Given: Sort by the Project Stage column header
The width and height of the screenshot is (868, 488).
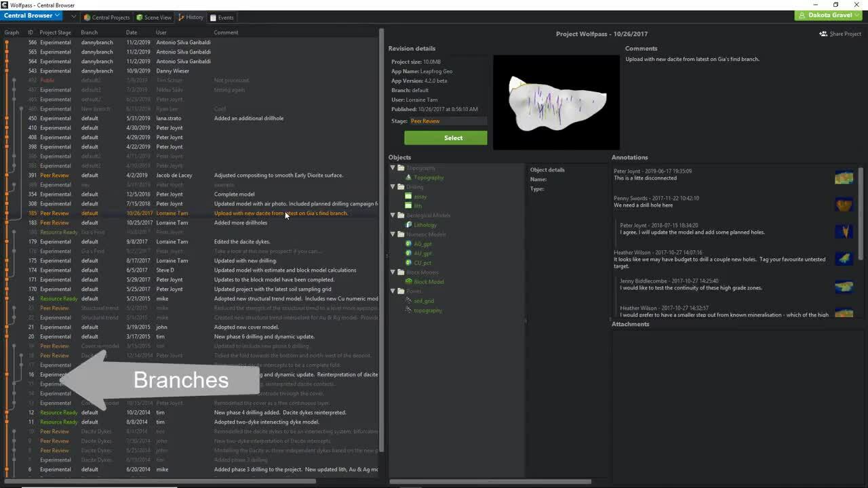Looking at the screenshot, I should [x=55, y=33].
